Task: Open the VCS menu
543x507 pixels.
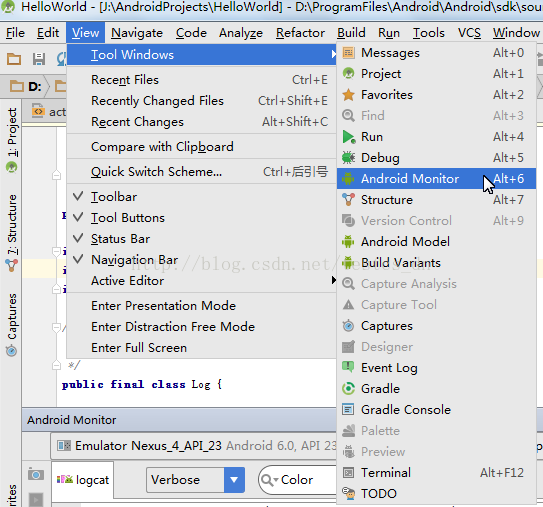Action: pyautogui.click(x=469, y=33)
